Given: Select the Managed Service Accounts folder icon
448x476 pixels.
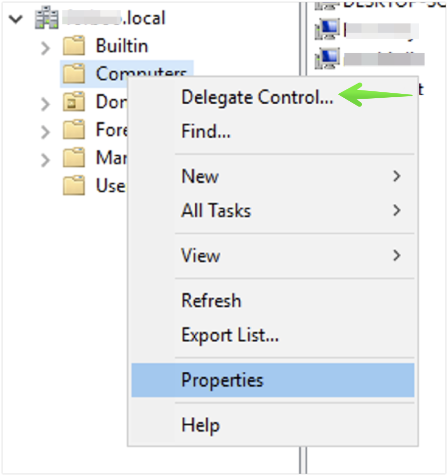Looking at the screenshot, I should 74,157.
